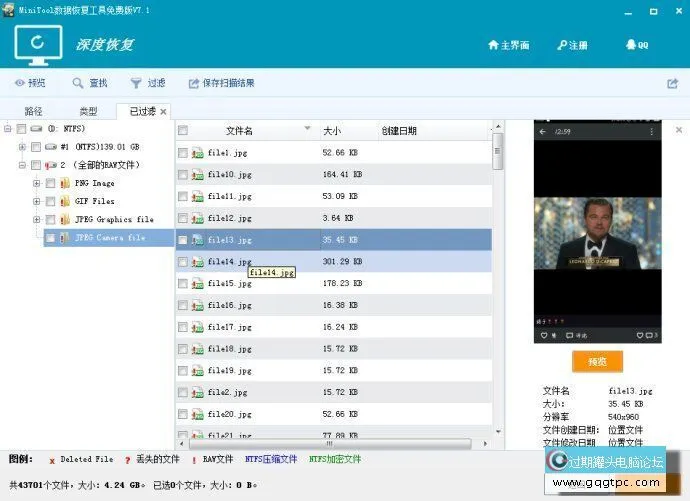
Task: Sort by 文件名 column header
Action: [246, 130]
